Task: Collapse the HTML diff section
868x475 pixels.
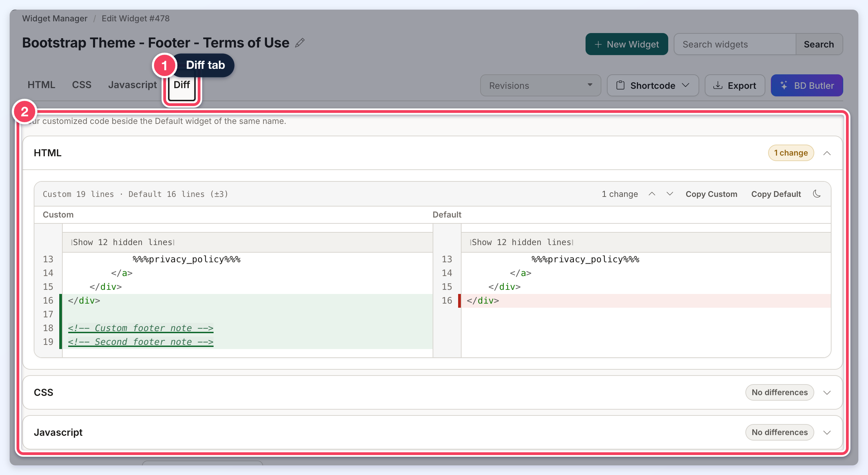Action: point(827,153)
